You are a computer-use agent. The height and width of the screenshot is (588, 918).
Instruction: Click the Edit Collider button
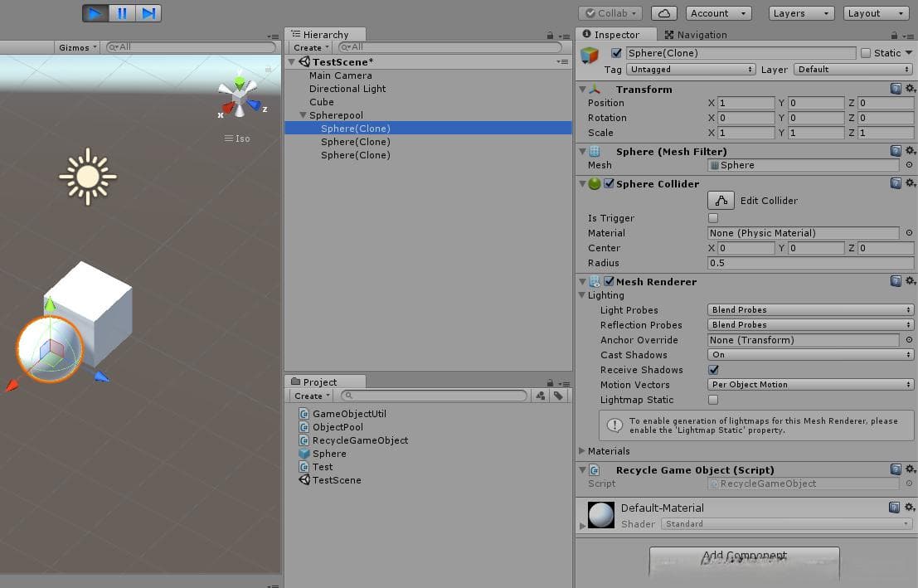coord(721,201)
